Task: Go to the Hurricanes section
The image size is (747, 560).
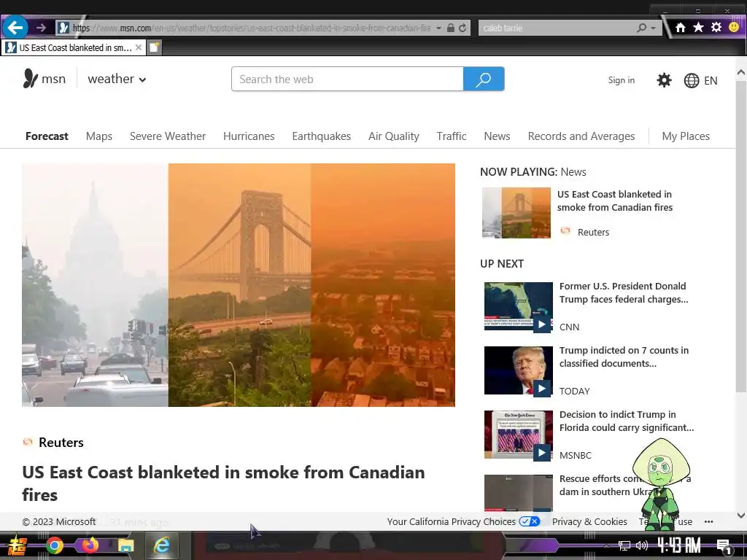Action: pos(249,136)
